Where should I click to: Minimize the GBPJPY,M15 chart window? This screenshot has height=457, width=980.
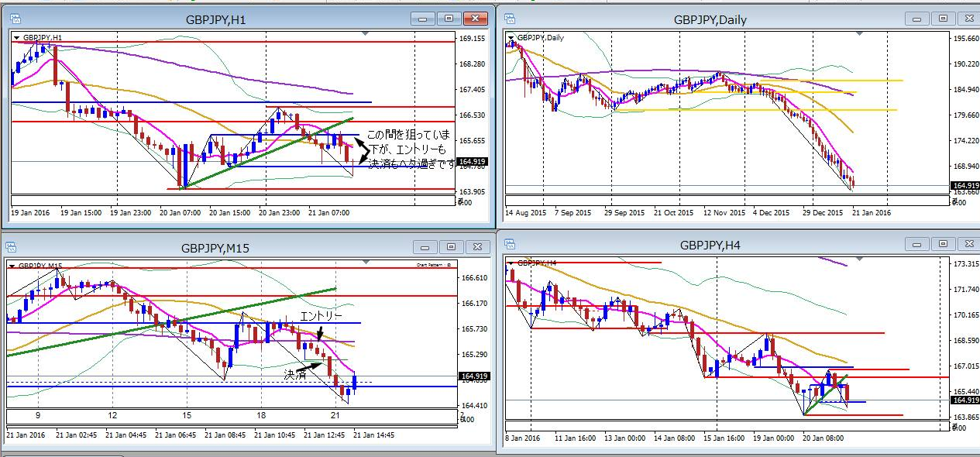click(x=425, y=247)
